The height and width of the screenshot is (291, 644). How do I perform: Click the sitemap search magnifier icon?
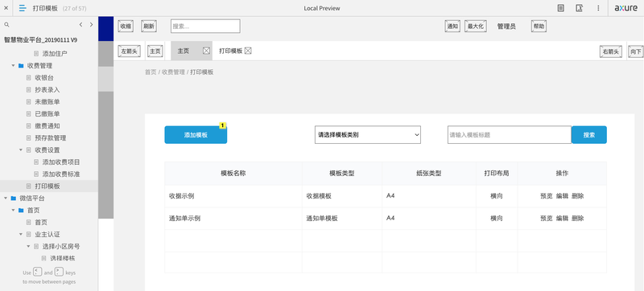tap(6, 25)
